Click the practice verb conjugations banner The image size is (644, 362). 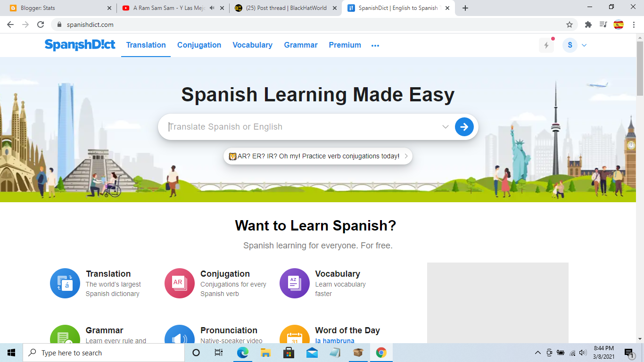tap(318, 156)
